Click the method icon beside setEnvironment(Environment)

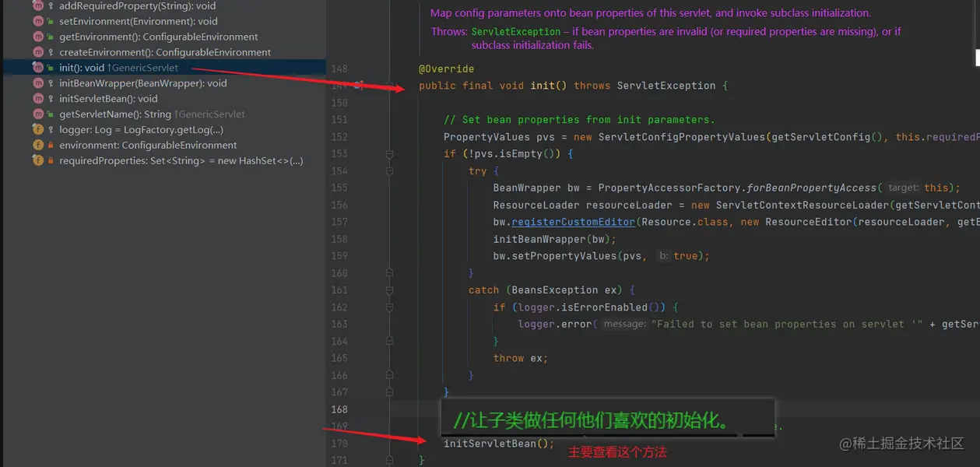click(x=38, y=22)
